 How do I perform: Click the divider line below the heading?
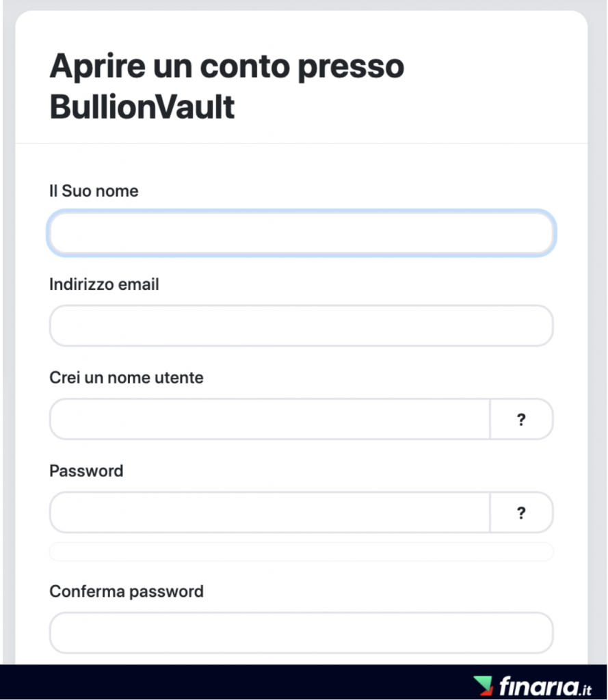click(302, 144)
